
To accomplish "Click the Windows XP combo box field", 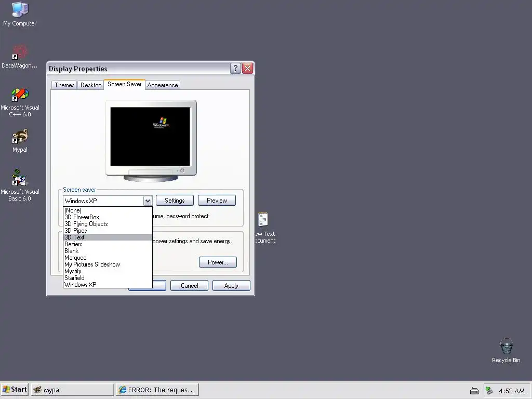I will [x=103, y=201].
